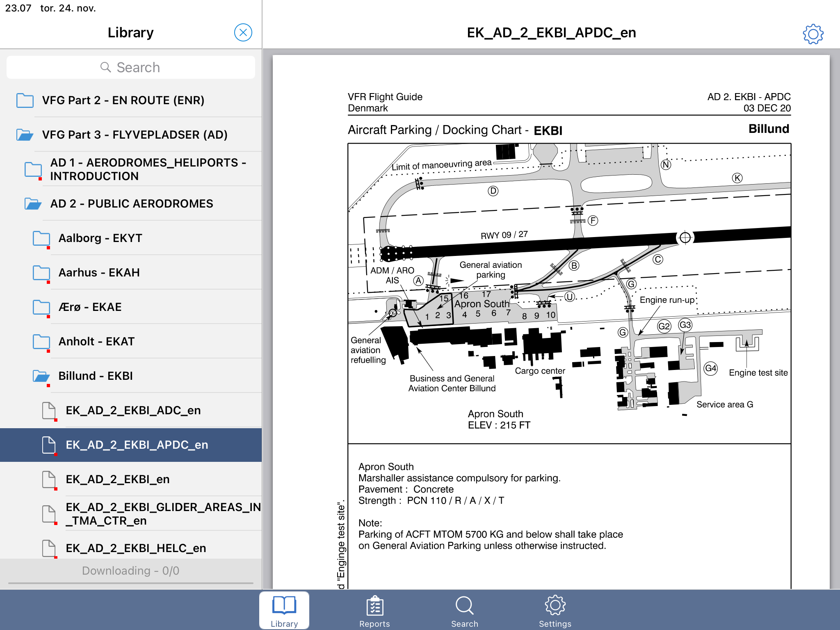
Task: Click file icon of GLIDER_AREAS document
Action: 49,514
